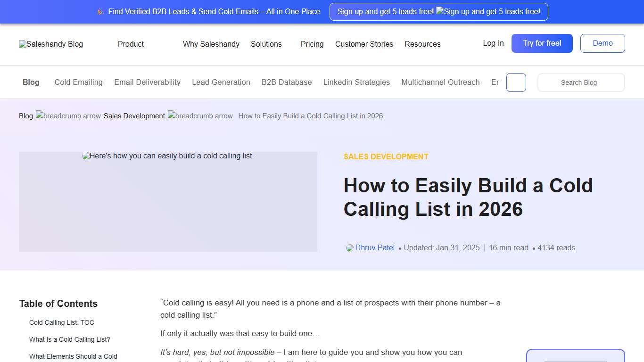Click the small square toggle beside Search Blog
Screen dimensions: 644x362
pos(516,82)
